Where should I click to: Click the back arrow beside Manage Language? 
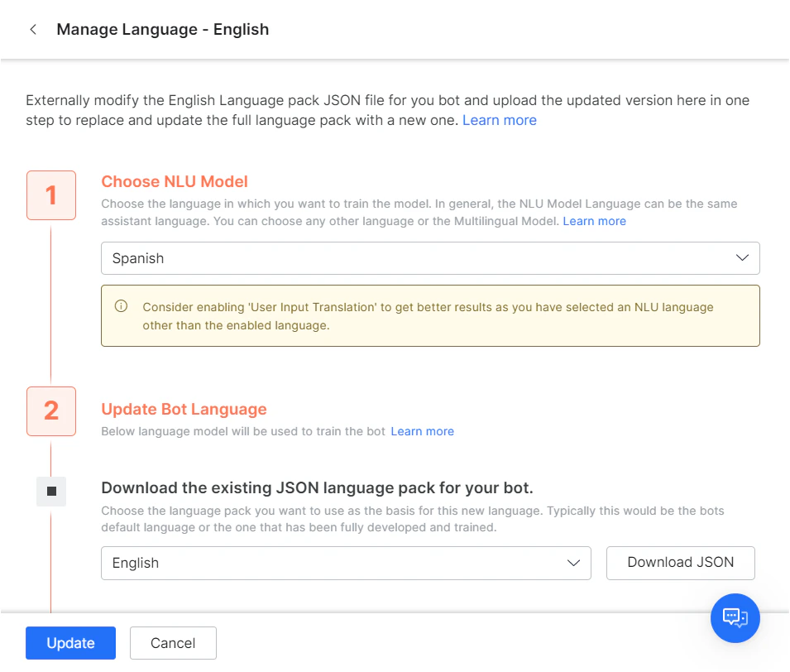click(x=32, y=29)
